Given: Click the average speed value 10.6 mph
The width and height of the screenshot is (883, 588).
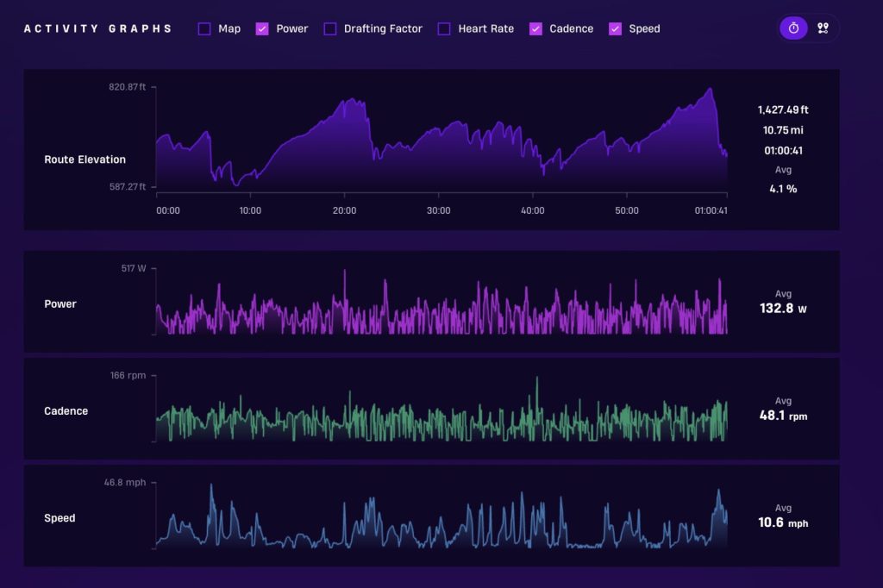Looking at the screenshot, I should 783,522.
